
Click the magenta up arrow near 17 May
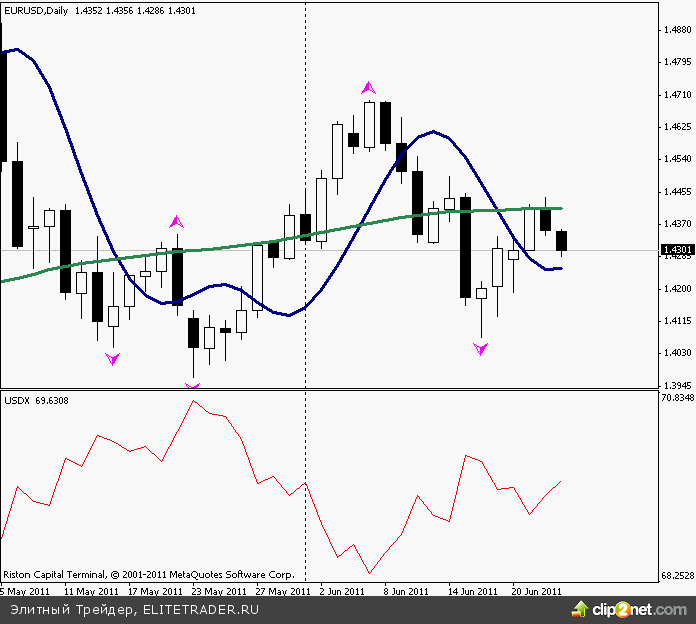177,221
